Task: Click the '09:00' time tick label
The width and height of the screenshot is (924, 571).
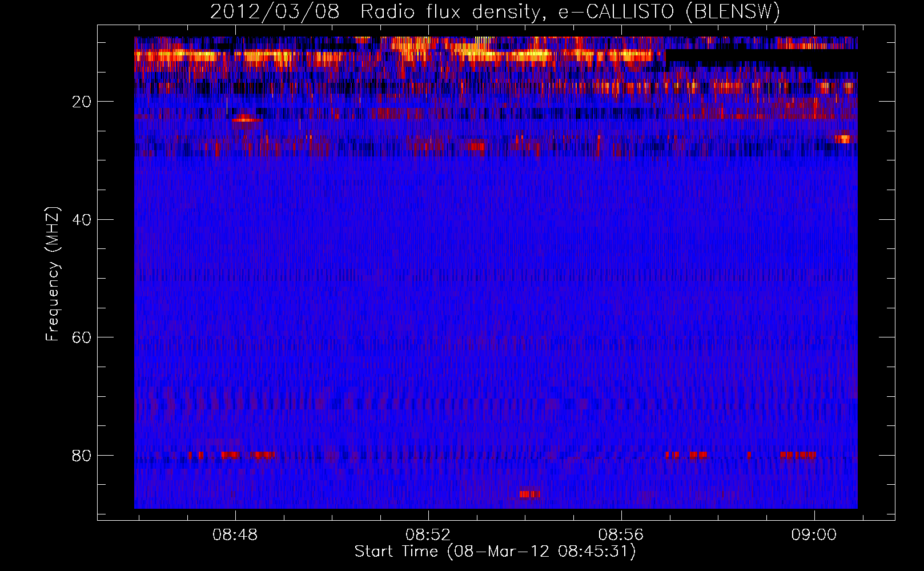Action: (x=814, y=535)
